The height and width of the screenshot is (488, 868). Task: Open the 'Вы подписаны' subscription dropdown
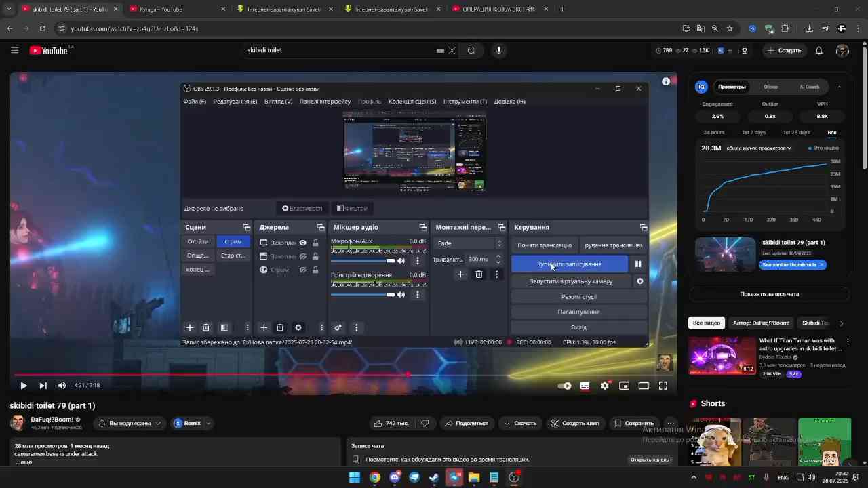(129, 423)
